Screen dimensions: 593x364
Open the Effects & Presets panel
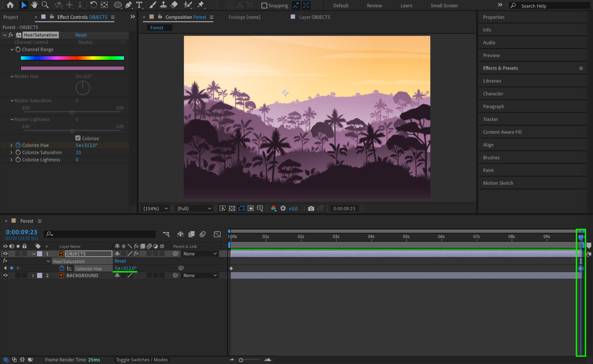(500, 68)
